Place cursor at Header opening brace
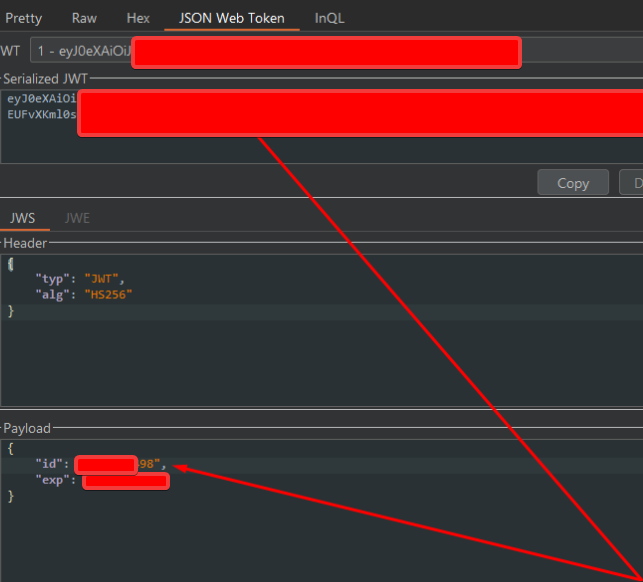The width and height of the screenshot is (643, 582). (x=11, y=263)
